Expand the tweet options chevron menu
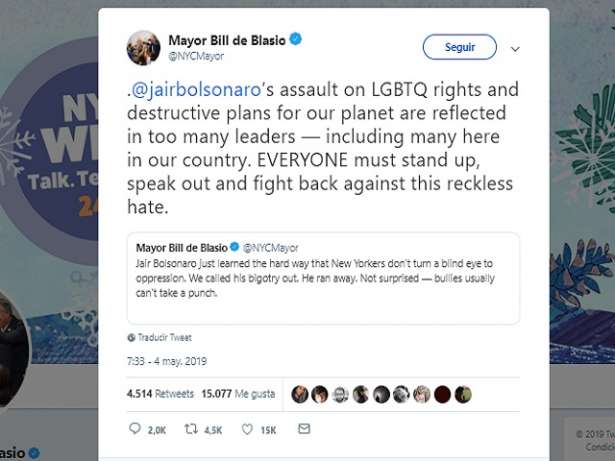Screen dimensions: 615x461 pos(515,49)
